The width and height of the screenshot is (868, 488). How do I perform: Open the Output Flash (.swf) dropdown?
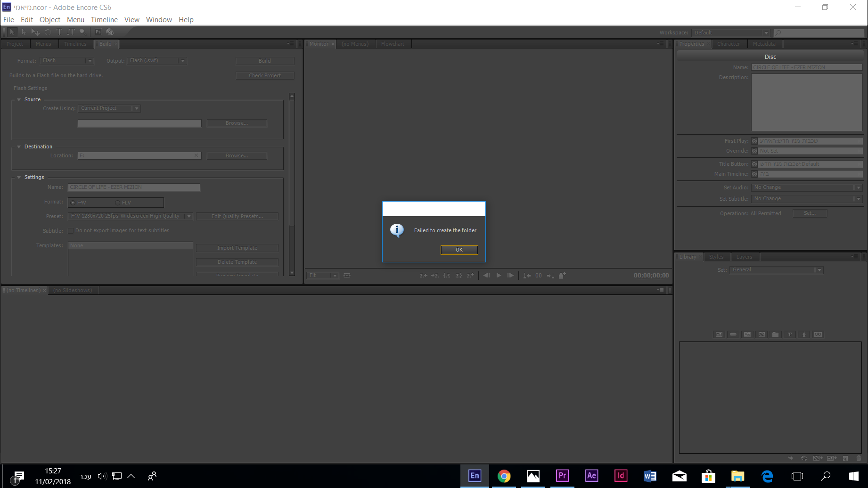click(x=157, y=61)
